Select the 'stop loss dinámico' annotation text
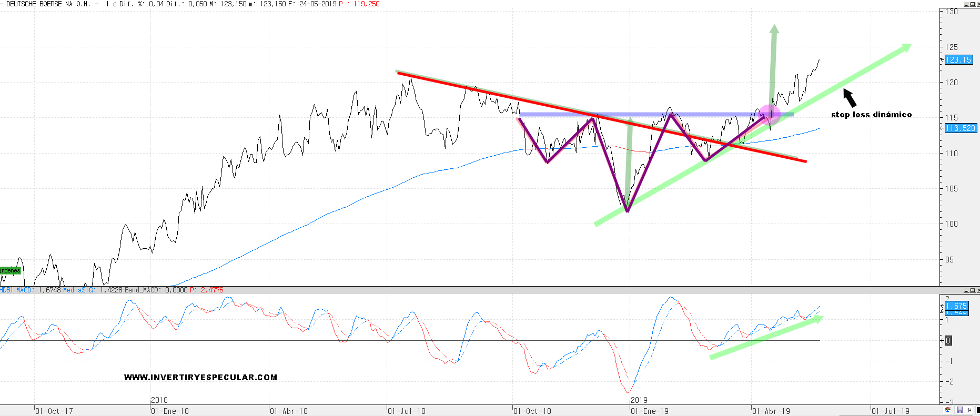 871,115
